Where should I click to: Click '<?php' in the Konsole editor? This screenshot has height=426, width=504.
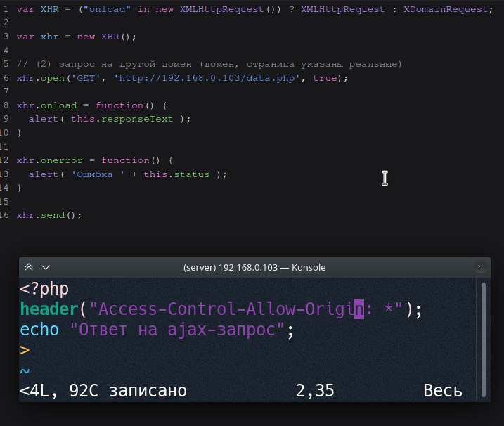tap(44, 288)
